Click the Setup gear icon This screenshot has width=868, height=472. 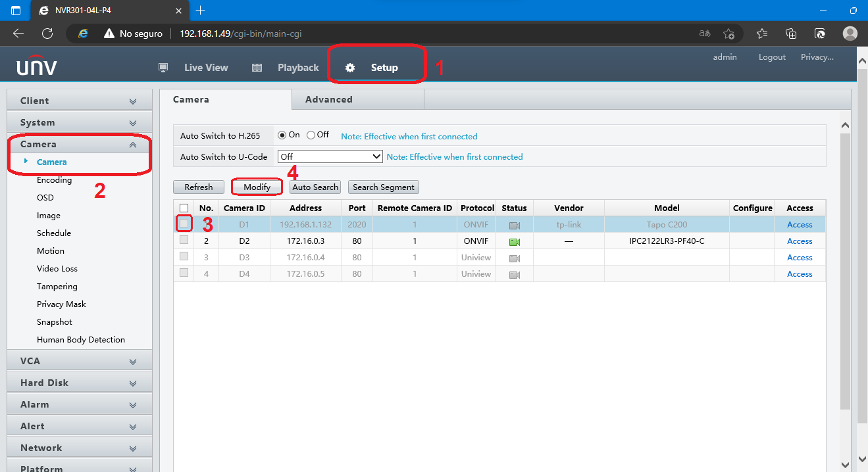tap(350, 68)
